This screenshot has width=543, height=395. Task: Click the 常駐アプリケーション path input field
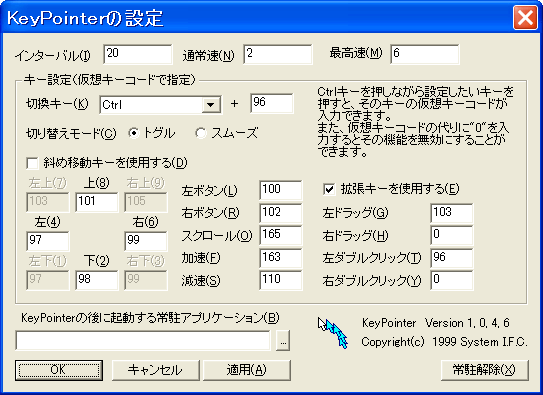(x=143, y=341)
